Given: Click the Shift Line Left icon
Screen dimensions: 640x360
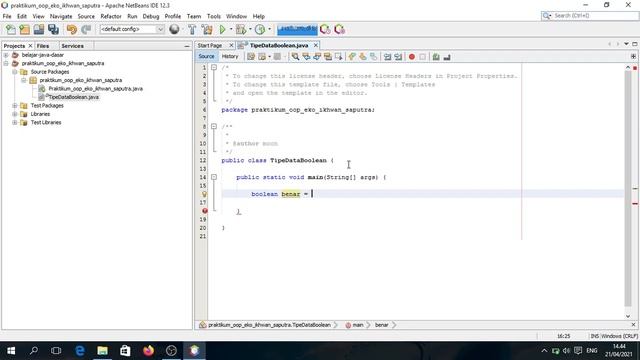Looking at the screenshot, I should pos(387,57).
